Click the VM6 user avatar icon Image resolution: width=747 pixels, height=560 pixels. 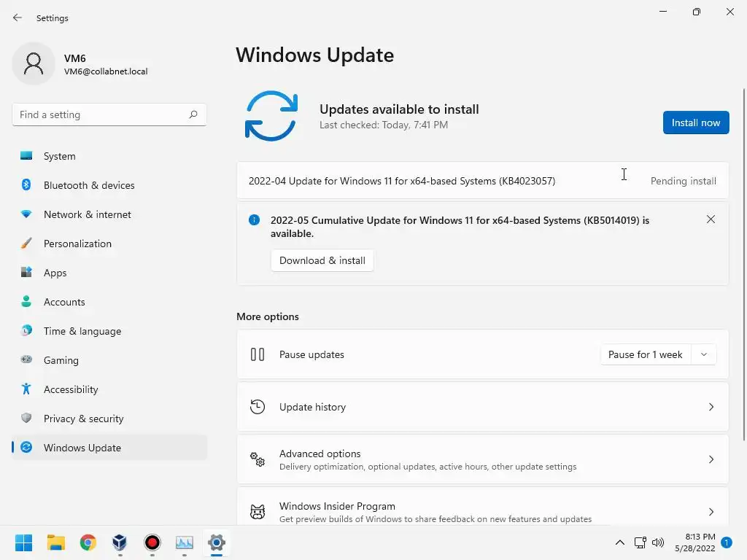coord(34,63)
